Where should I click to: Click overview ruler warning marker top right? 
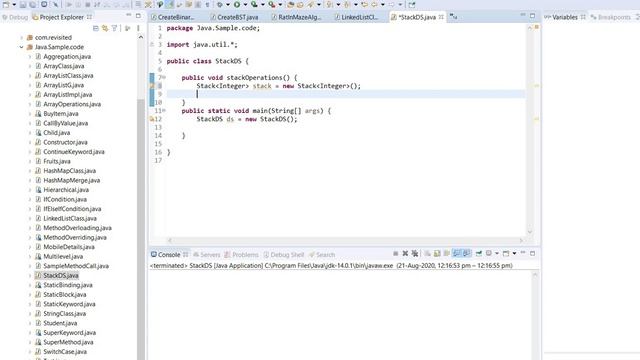(536, 27)
